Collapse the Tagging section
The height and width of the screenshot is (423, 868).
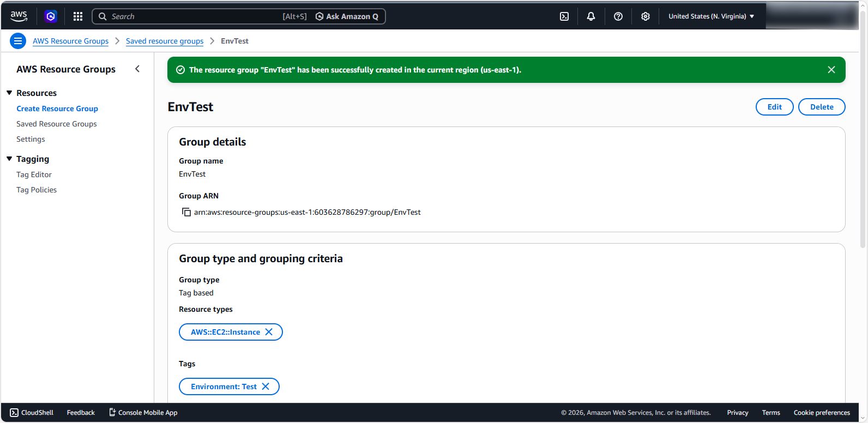pos(9,159)
